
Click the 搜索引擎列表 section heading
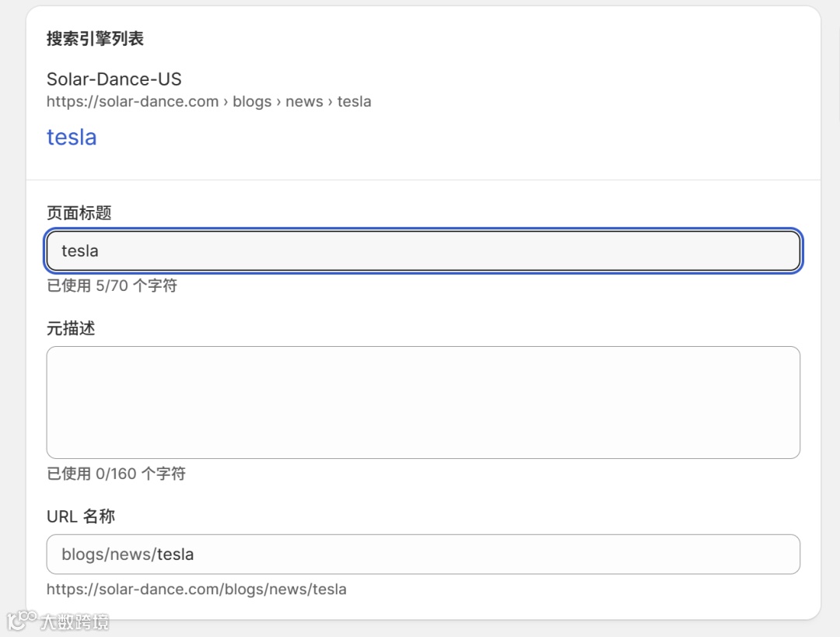point(95,39)
